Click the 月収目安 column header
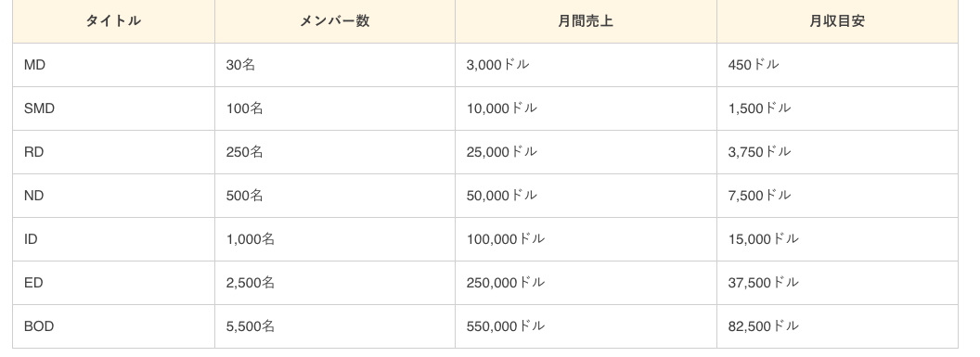 coord(837,21)
